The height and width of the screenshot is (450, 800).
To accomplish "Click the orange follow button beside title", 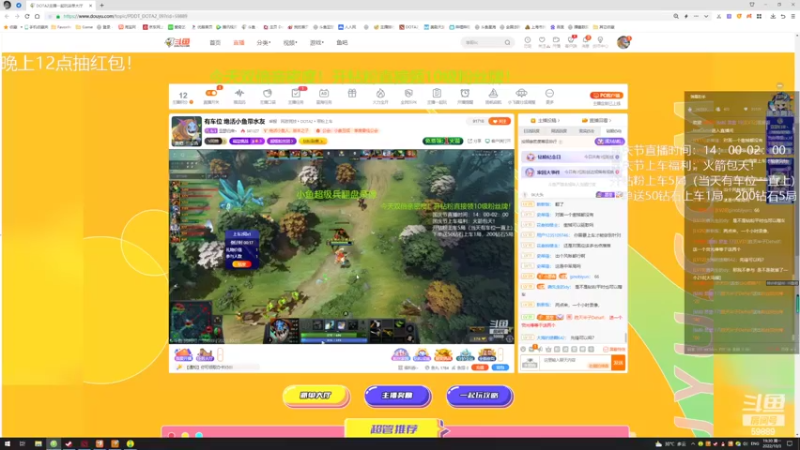I will (499, 121).
